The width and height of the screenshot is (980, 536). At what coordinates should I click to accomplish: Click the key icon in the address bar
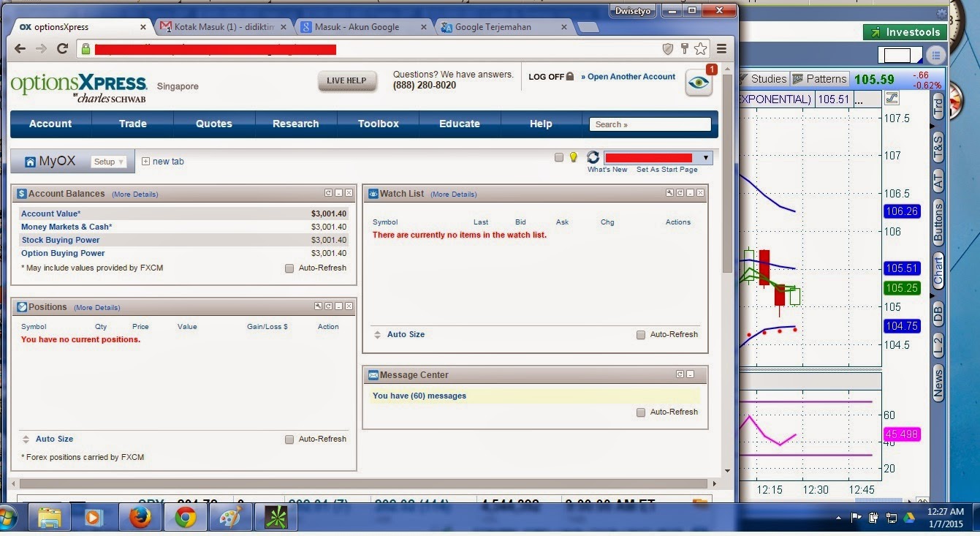(684, 49)
